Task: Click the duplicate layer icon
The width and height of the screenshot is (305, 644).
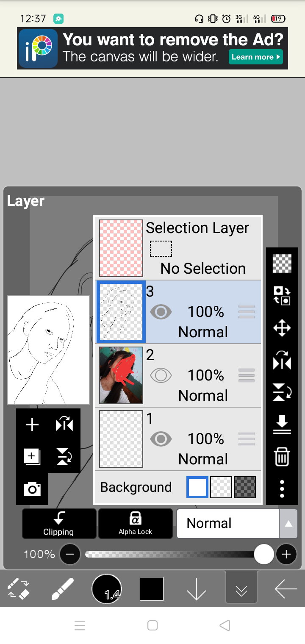Action: [32, 457]
